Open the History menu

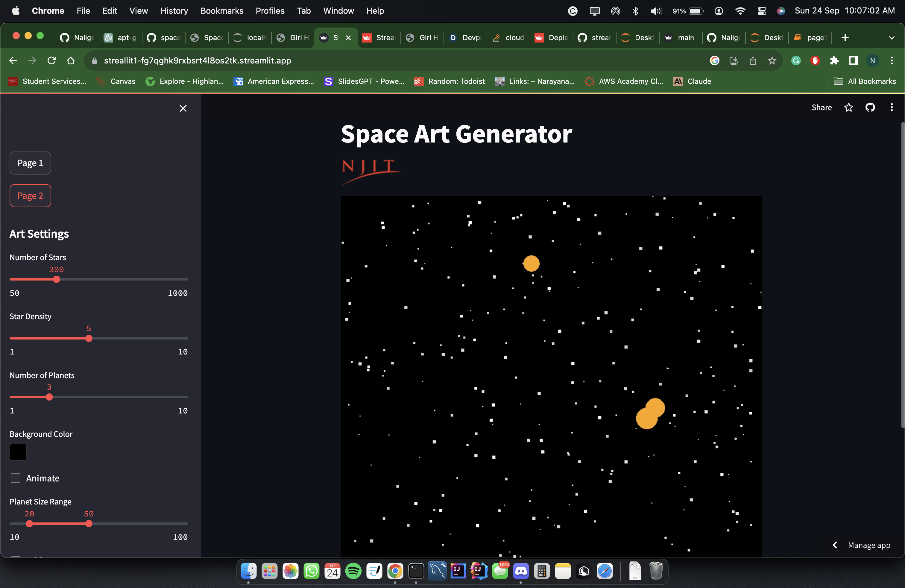(x=174, y=11)
